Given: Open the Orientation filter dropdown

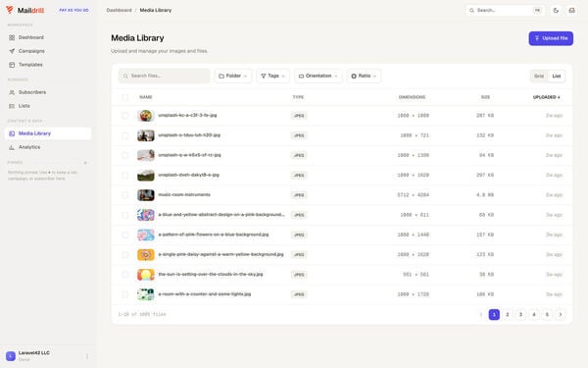Looking at the screenshot, I should [x=318, y=76].
